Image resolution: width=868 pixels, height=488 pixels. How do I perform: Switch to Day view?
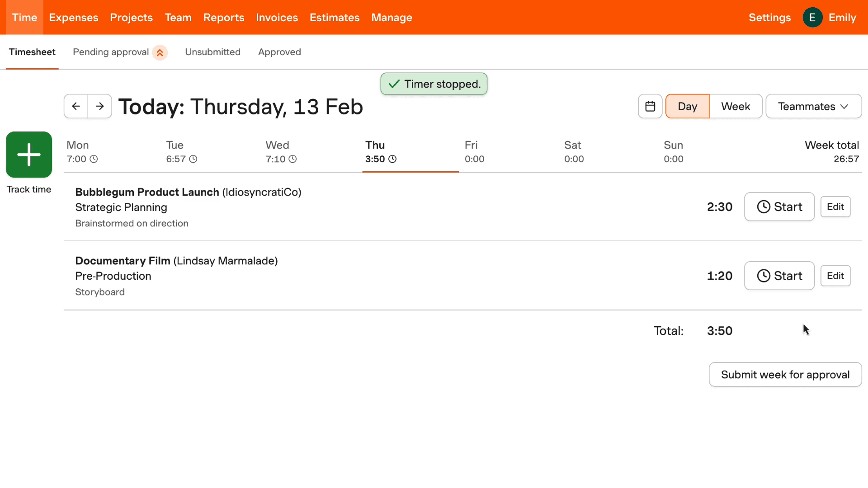(687, 106)
